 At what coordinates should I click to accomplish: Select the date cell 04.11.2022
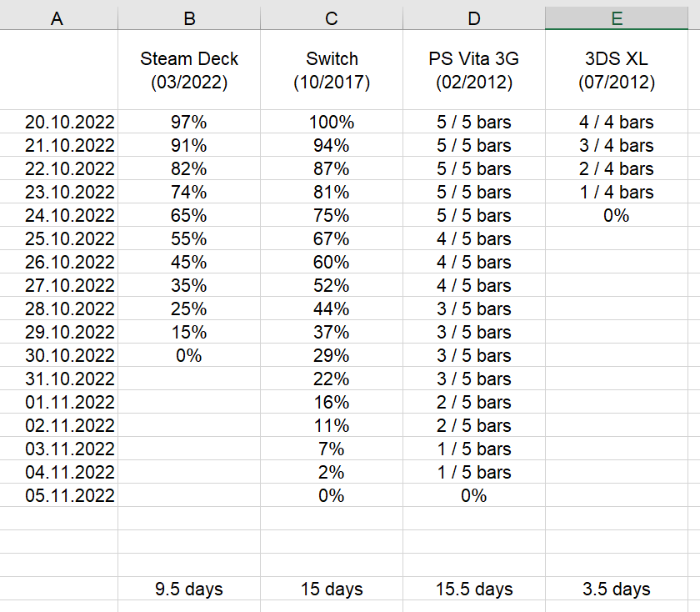click(x=58, y=472)
